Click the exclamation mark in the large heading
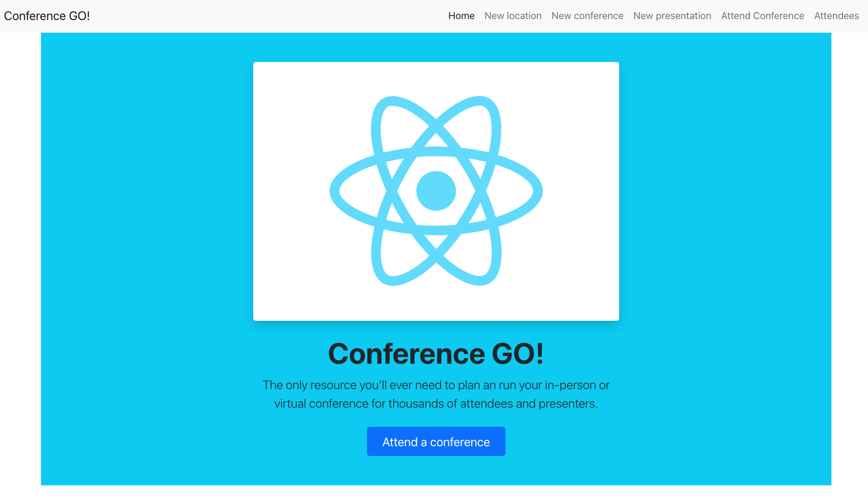This screenshot has width=868, height=499. pyautogui.click(x=539, y=353)
